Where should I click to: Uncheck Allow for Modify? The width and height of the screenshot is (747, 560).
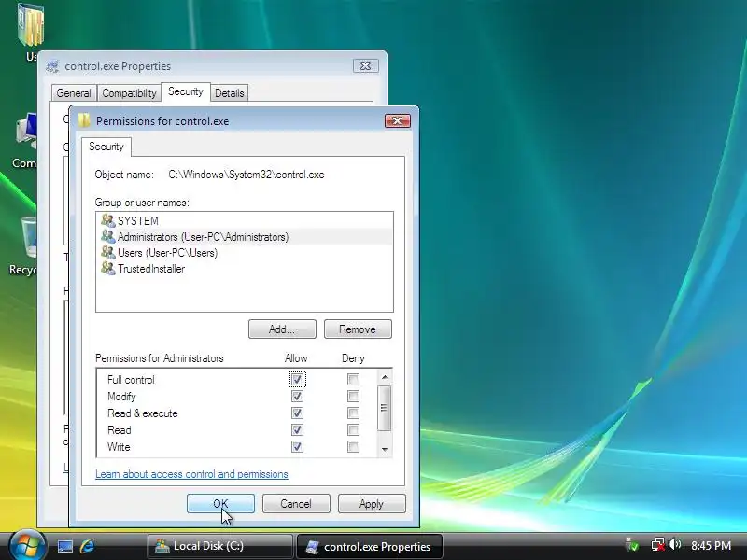coord(297,396)
